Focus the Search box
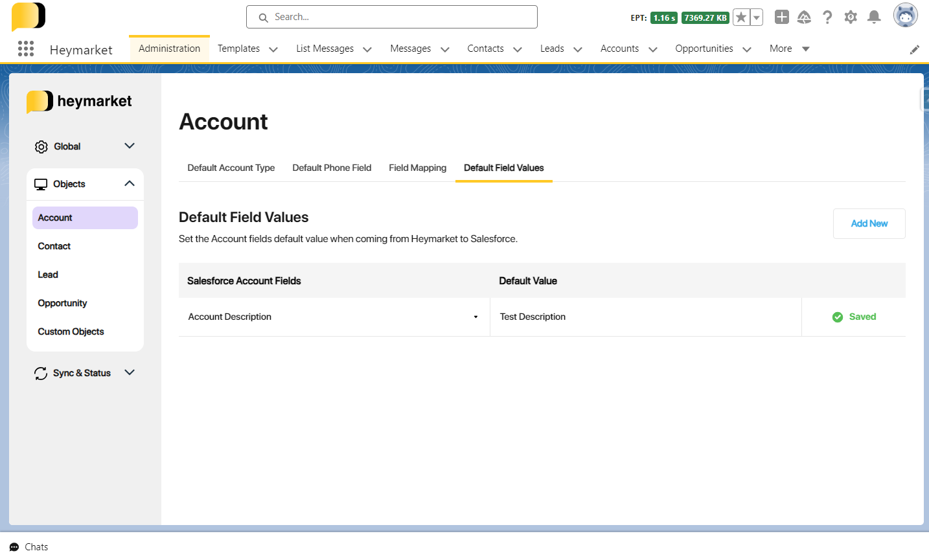 point(392,17)
